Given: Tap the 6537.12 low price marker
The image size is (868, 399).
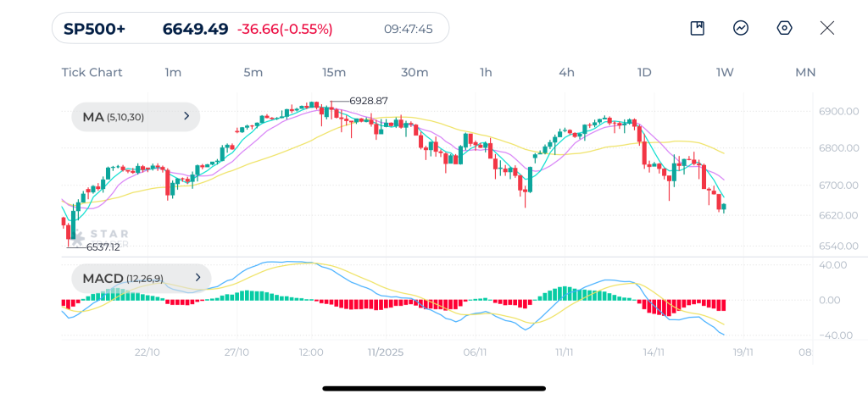Looking at the screenshot, I should (103, 247).
